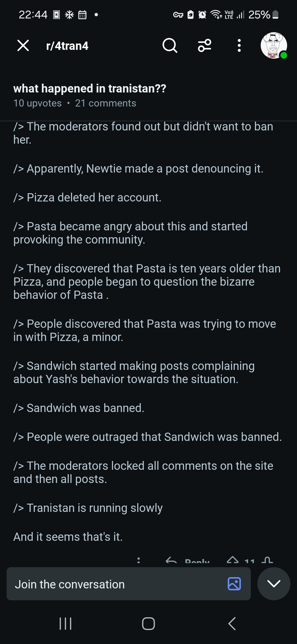This screenshot has height=644, width=297.
Task: Tap the 21 comments count
Action: (106, 103)
